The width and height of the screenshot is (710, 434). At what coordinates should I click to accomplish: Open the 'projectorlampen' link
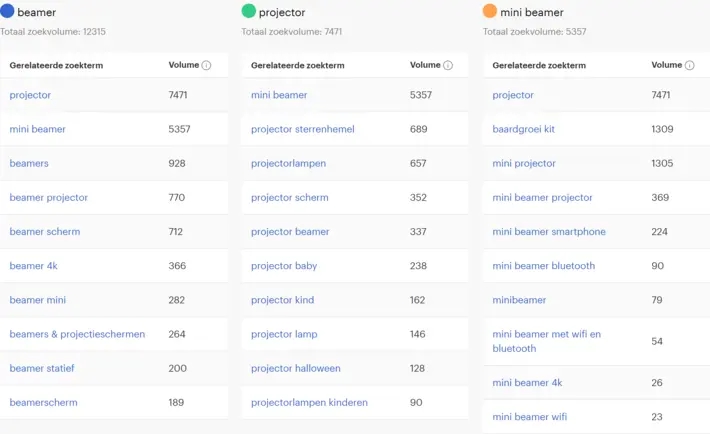click(288, 164)
